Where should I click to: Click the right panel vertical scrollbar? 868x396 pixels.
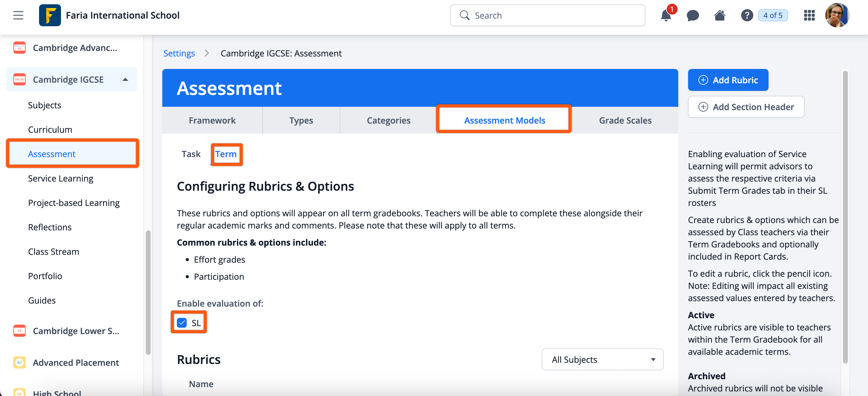click(845, 216)
